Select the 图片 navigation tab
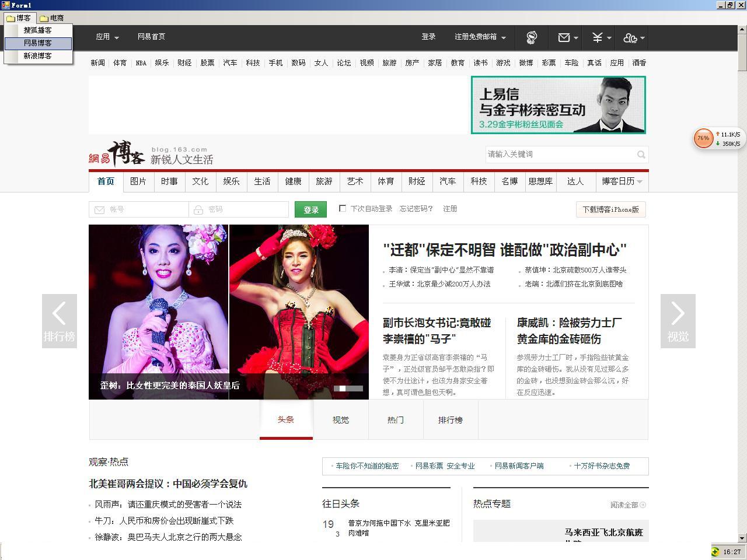Image resolution: width=747 pixels, height=560 pixels. tap(138, 181)
